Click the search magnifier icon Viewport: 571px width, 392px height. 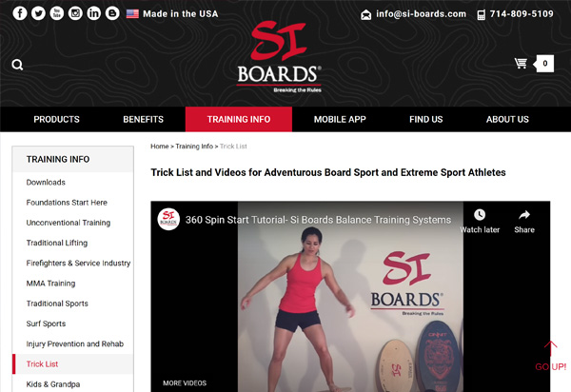(x=17, y=65)
